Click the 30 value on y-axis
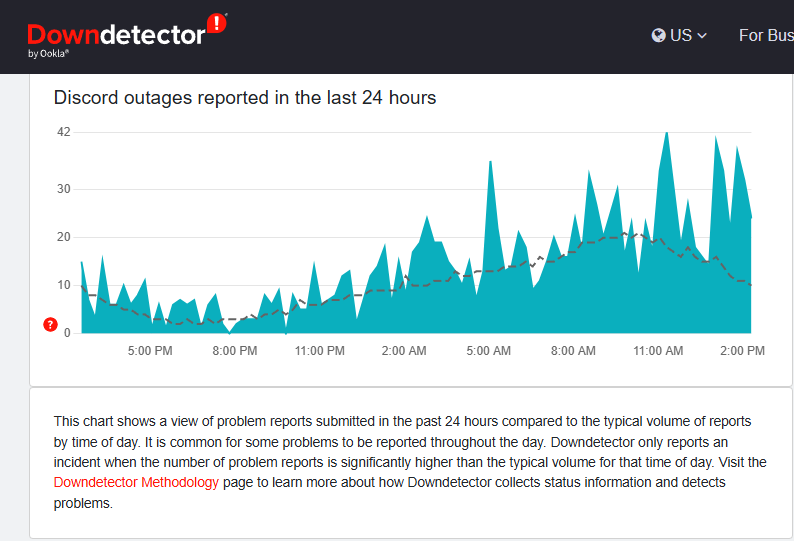Image resolution: width=794 pixels, height=541 pixels. pyautogui.click(x=64, y=189)
